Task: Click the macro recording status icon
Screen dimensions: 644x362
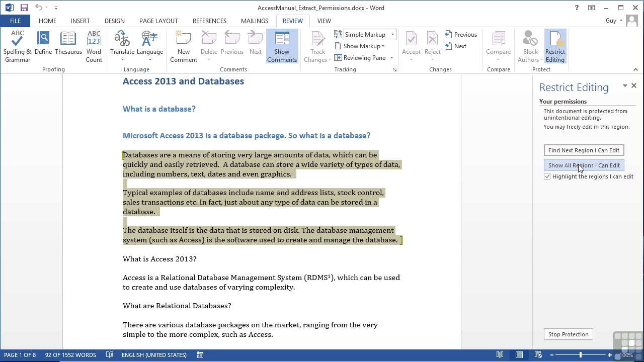Action: click(x=200, y=355)
